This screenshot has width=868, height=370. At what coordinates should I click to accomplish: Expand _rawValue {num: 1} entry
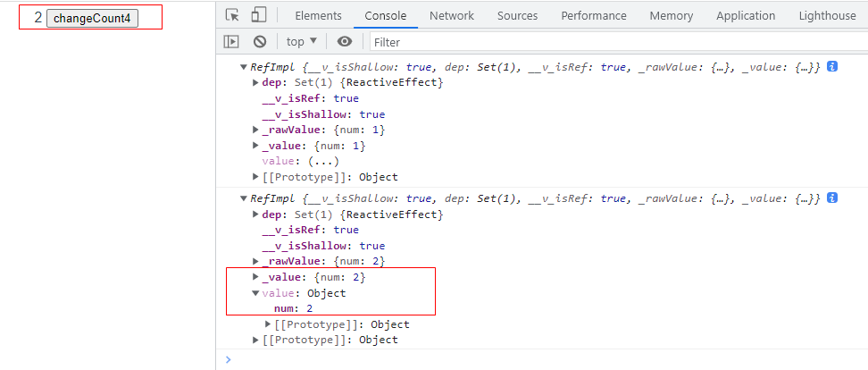256,130
